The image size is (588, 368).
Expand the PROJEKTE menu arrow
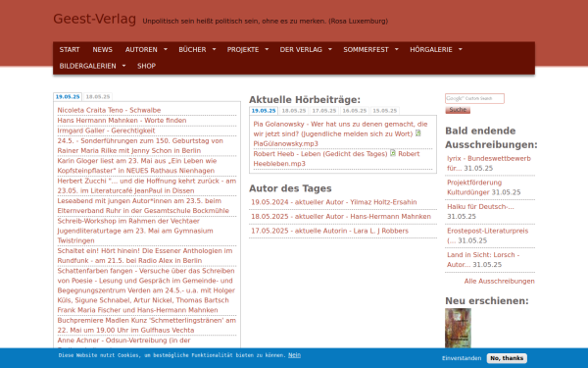click(x=267, y=49)
